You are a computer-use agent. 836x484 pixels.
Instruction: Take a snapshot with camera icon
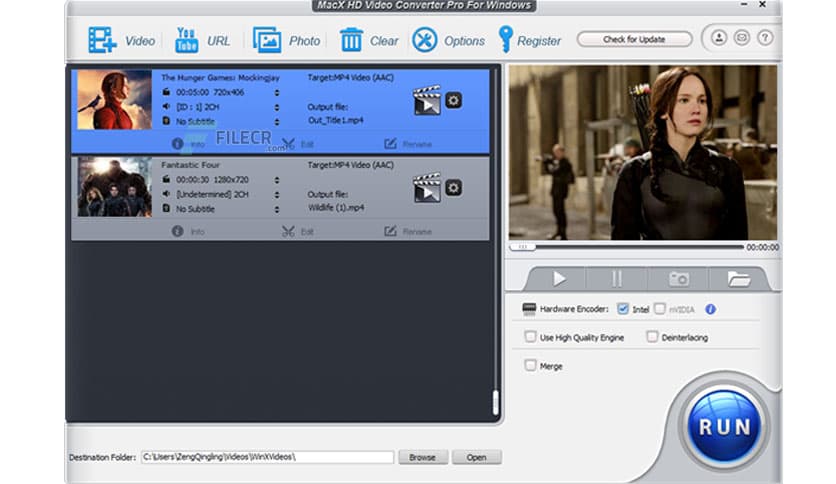click(679, 279)
